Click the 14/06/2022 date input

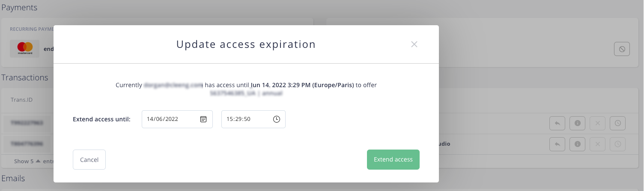[177, 119]
